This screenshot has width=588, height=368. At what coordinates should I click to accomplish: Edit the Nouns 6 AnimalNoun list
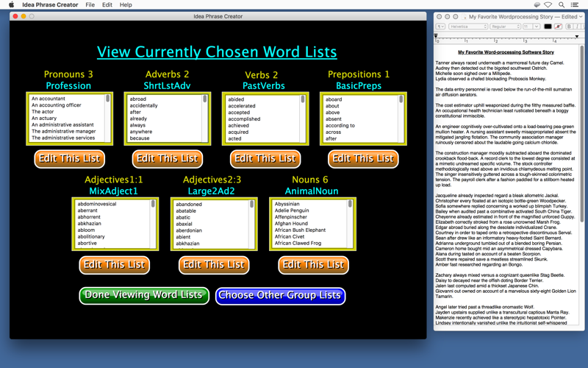click(x=314, y=265)
